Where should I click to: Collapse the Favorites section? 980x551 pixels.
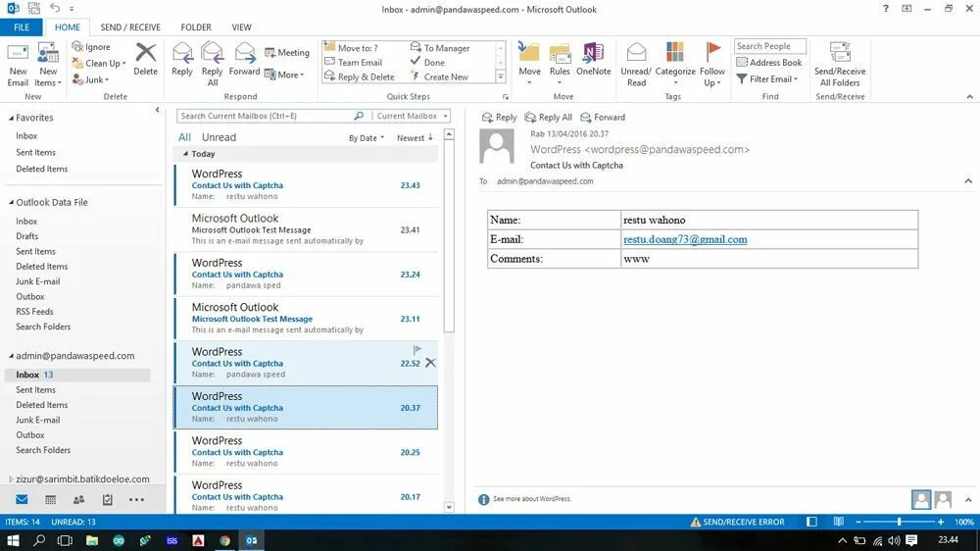[x=11, y=118]
